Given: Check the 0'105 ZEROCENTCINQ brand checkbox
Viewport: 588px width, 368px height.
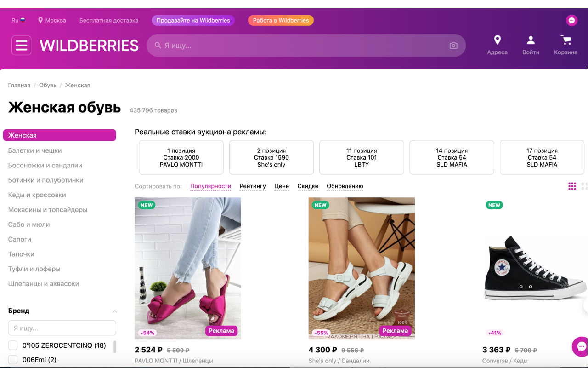Looking at the screenshot, I should (x=13, y=345).
